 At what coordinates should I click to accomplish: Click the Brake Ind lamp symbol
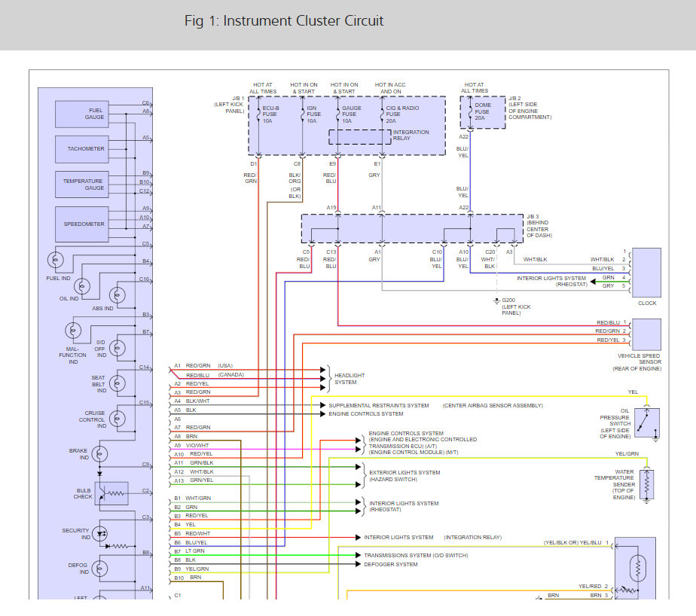(x=99, y=455)
